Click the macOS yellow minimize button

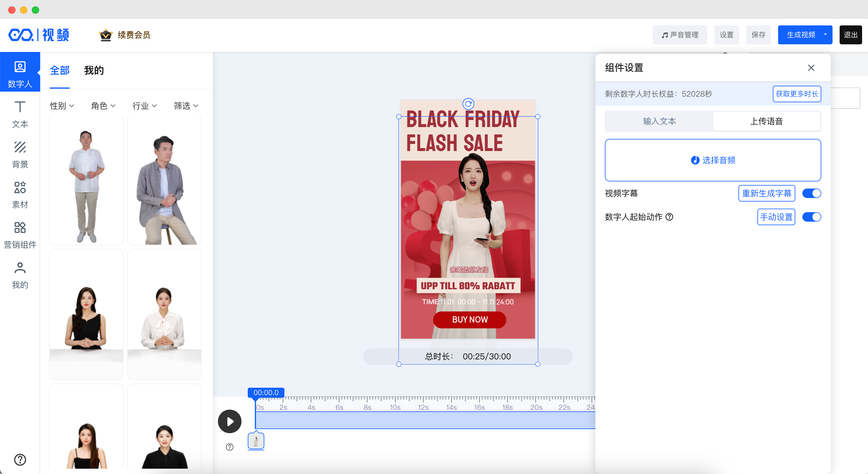tap(24, 10)
